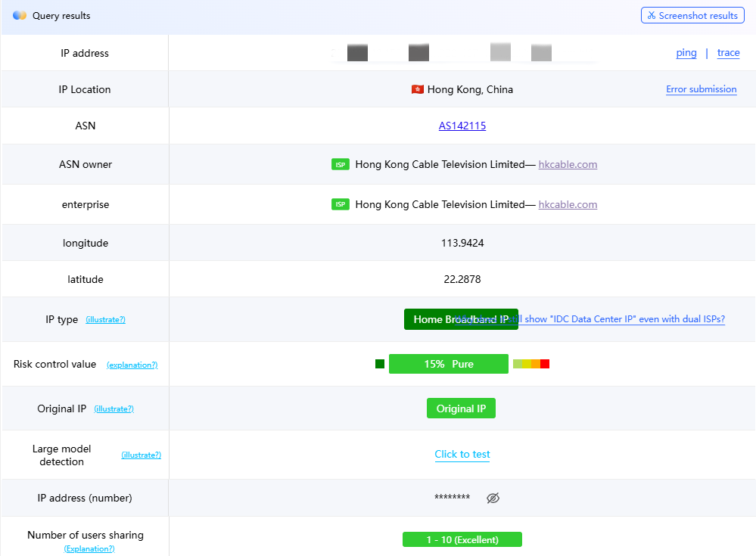Click the Query results logo icon
The image size is (756, 556).
[x=19, y=15]
